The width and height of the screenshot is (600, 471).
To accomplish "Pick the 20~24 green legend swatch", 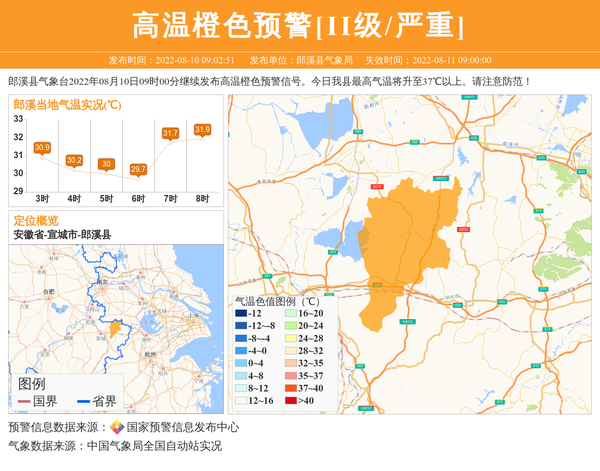I will point(291,326).
